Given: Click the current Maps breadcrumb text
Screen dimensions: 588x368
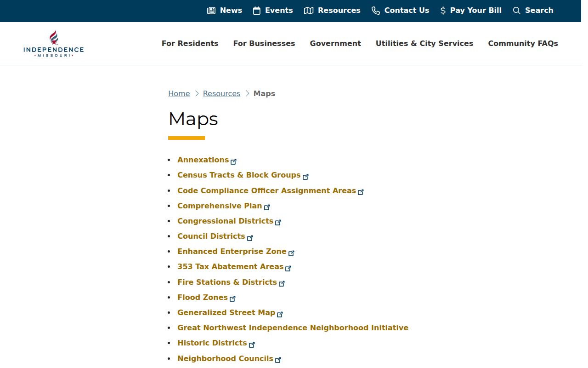Looking at the screenshot, I should point(264,93).
